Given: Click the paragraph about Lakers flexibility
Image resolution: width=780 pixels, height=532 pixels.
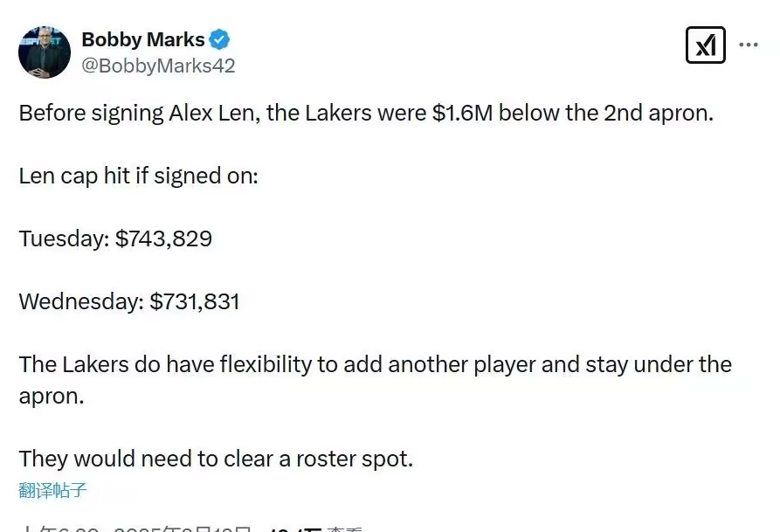Looking at the screenshot, I should [375, 364].
